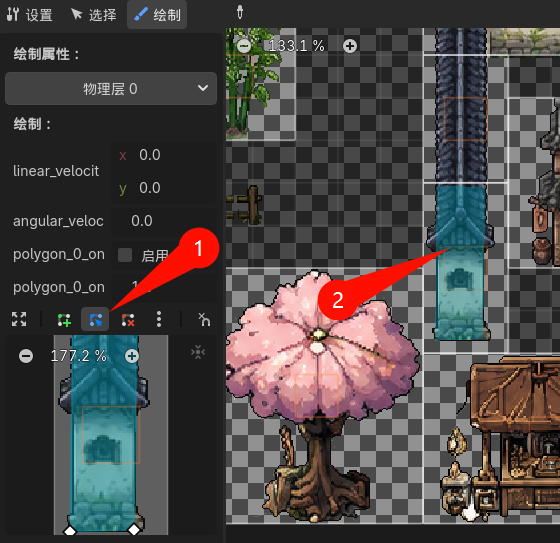
Task: Zoom out of the atlas view
Action: coord(244,46)
